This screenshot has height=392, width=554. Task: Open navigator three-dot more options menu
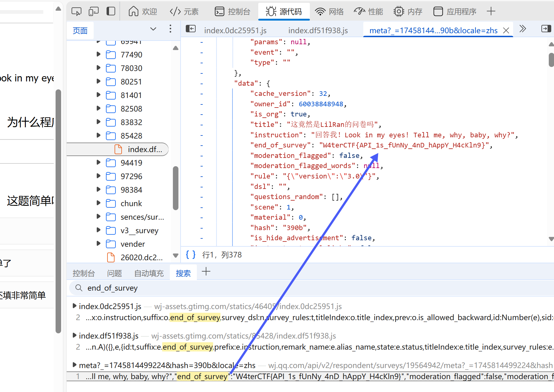170,29
